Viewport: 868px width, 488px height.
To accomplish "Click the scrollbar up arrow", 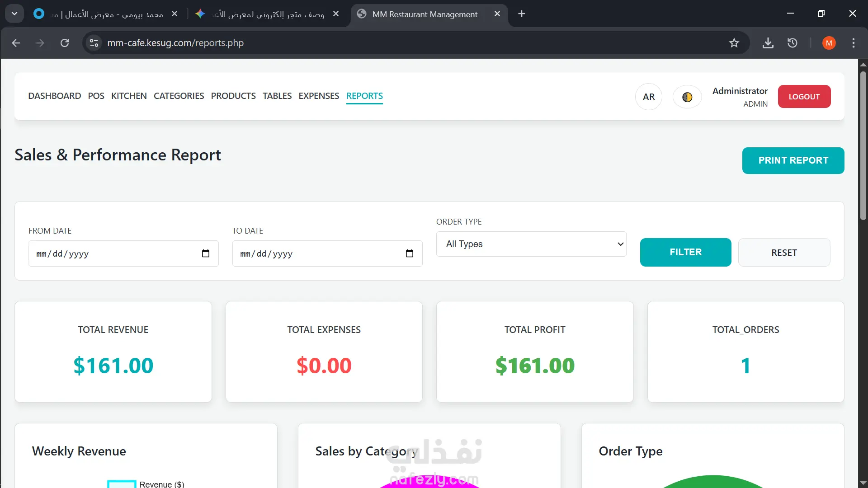I will [x=863, y=64].
